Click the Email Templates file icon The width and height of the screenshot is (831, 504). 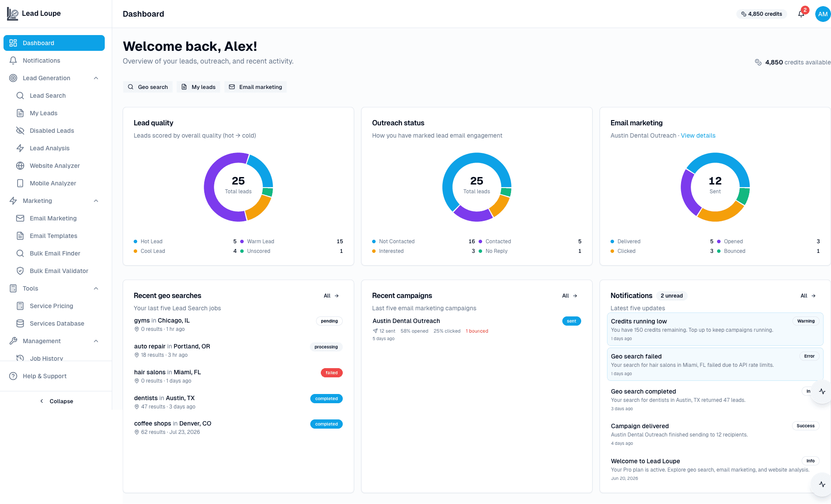pyautogui.click(x=20, y=236)
